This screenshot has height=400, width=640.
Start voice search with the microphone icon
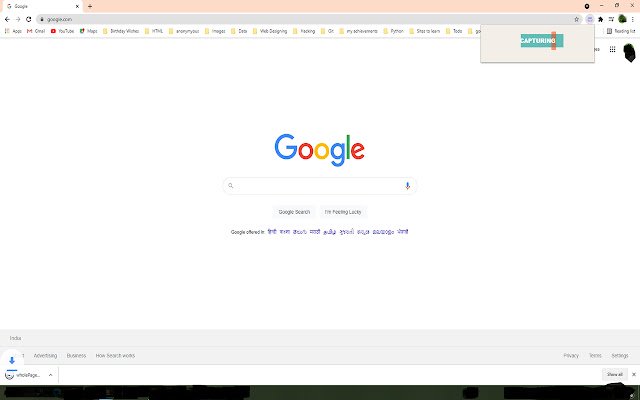click(407, 186)
